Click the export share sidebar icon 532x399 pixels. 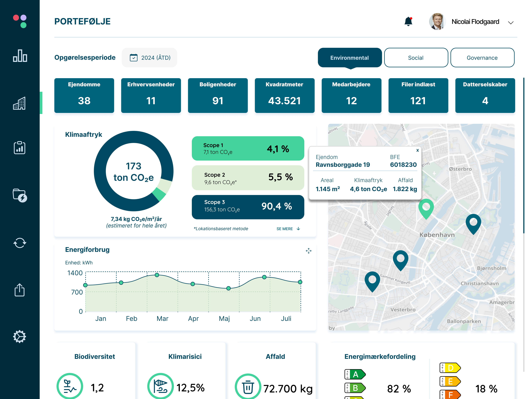tap(19, 290)
